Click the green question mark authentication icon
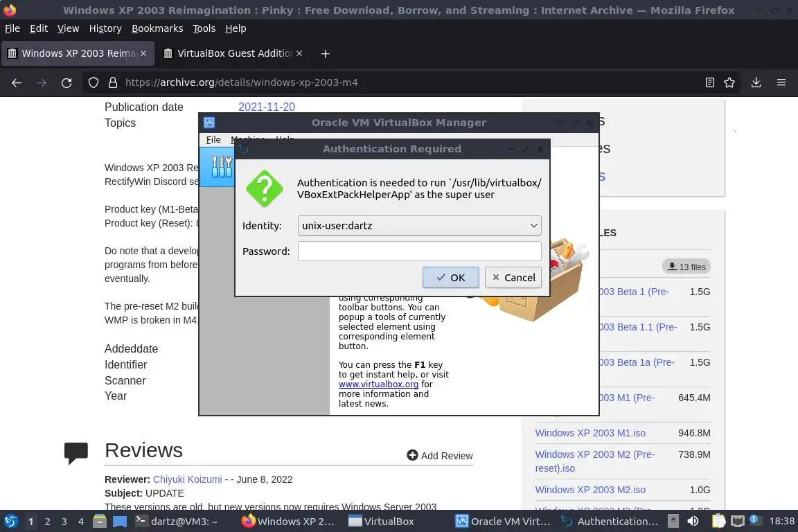This screenshot has height=532, width=798. [265, 189]
